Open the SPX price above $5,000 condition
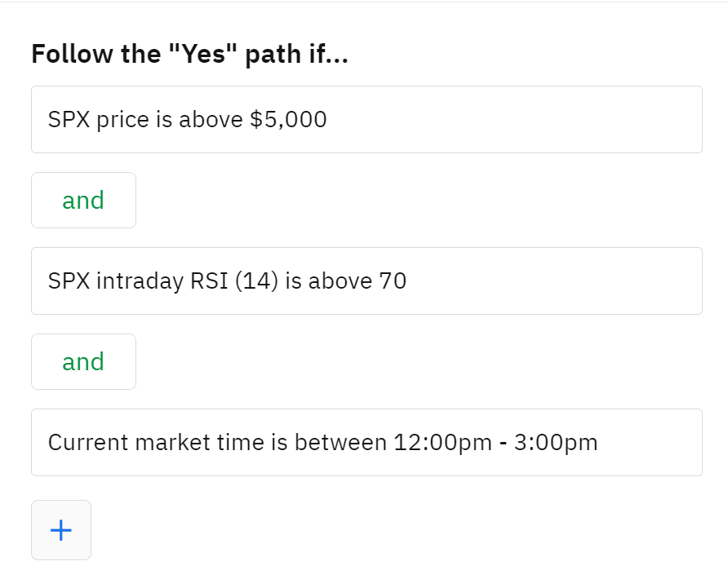 [366, 120]
